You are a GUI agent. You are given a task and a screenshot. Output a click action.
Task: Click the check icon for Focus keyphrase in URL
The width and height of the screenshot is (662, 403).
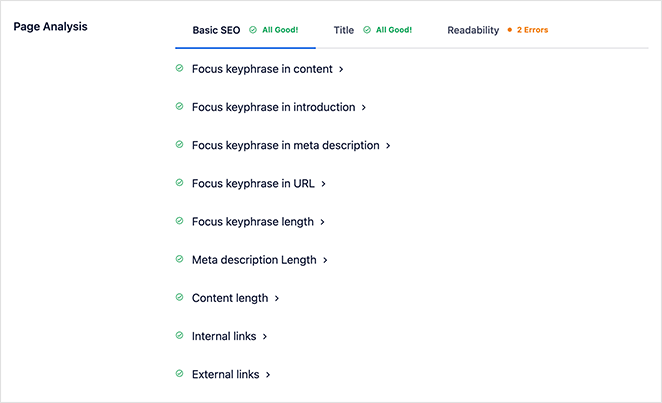point(179,183)
